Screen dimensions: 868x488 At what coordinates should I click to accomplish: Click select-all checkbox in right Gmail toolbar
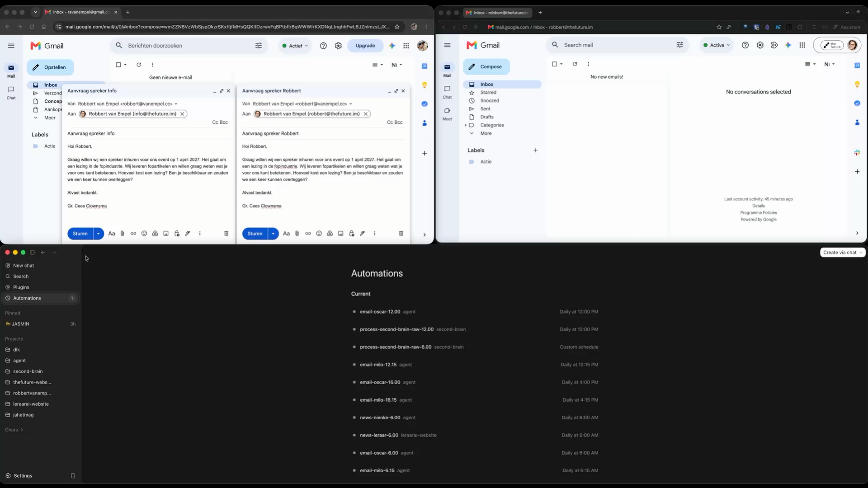point(554,64)
